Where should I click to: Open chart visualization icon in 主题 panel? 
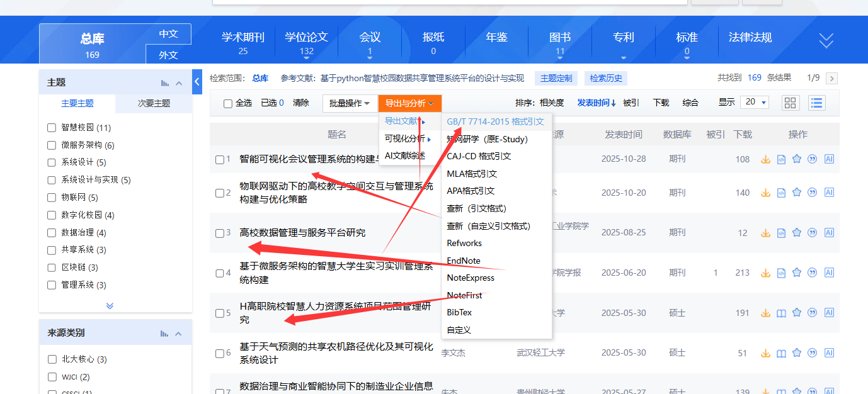pyautogui.click(x=165, y=83)
